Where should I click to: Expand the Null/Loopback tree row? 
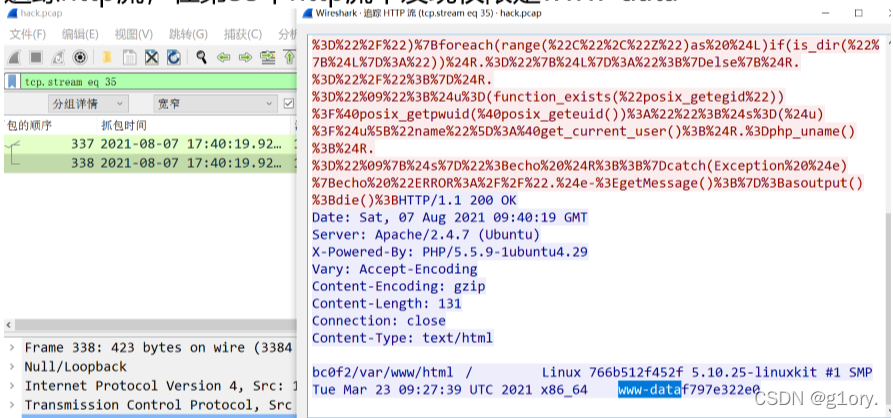[x=12, y=366]
